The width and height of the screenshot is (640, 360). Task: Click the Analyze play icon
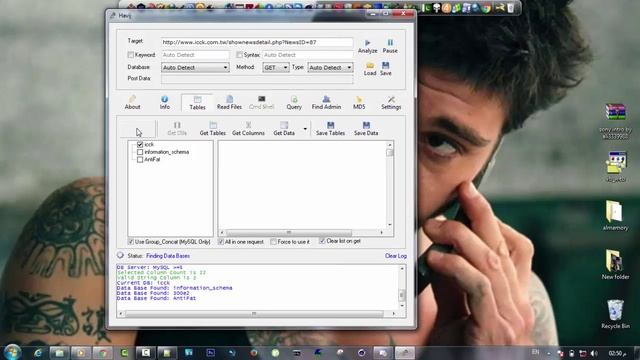(x=367, y=43)
